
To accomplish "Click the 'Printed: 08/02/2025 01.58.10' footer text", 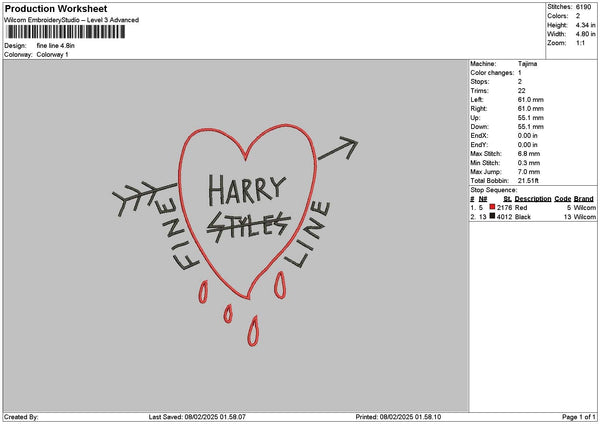I will (398, 417).
